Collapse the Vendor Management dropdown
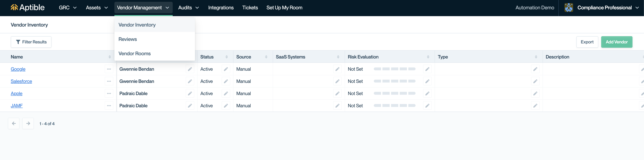Image resolution: width=644 pixels, height=160 pixels. tap(144, 8)
